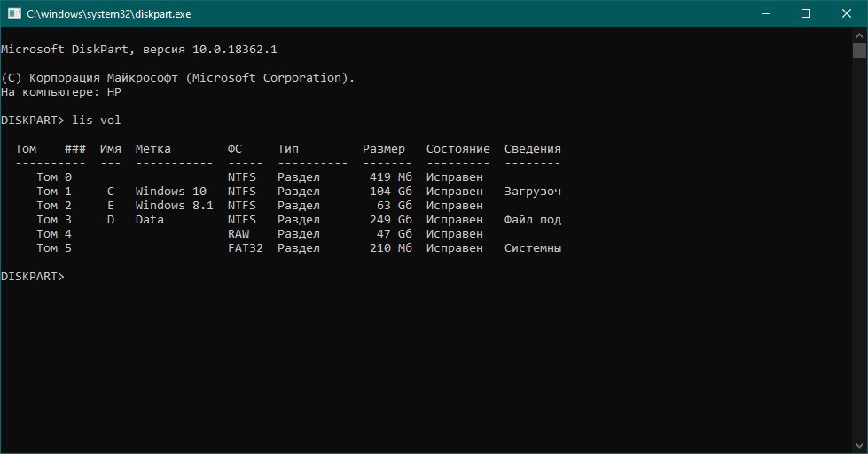Click the 'Метка' column header
The width and height of the screenshot is (868, 454).
(152, 148)
